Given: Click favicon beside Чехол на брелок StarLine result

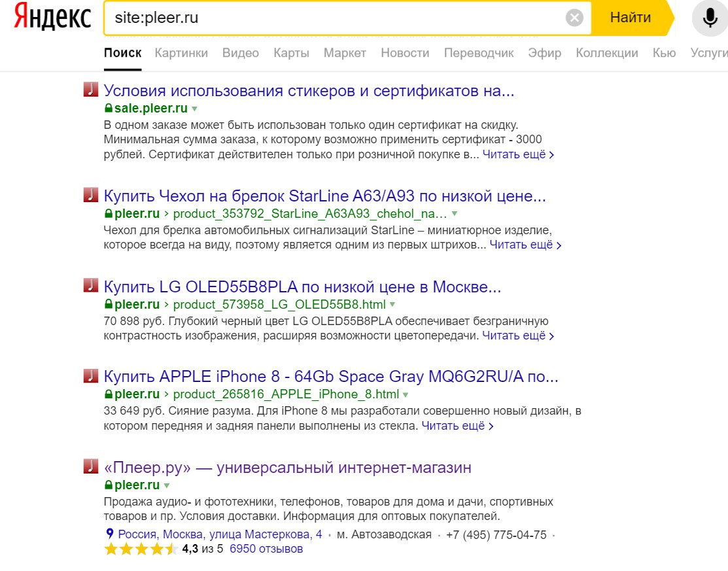Looking at the screenshot, I should [x=90, y=194].
